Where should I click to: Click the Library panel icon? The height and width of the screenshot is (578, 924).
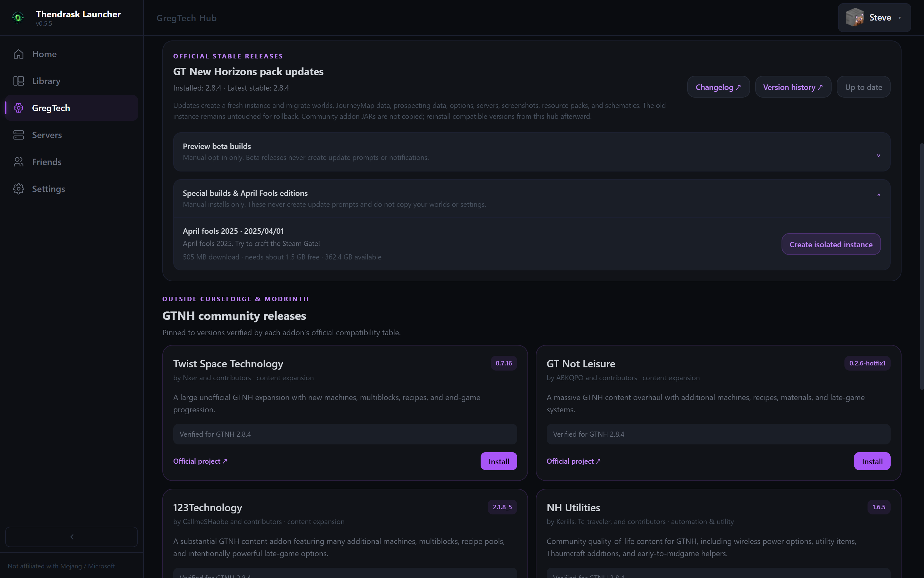18,81
